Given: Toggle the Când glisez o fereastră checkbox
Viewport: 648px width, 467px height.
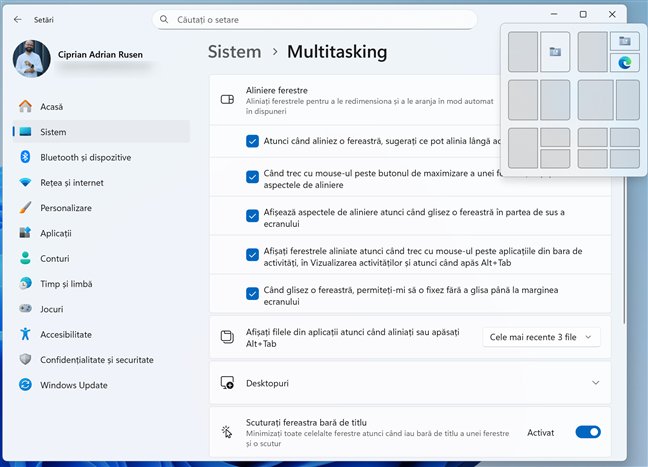Looking at the screenshot, I should click(x=252, y=293).
